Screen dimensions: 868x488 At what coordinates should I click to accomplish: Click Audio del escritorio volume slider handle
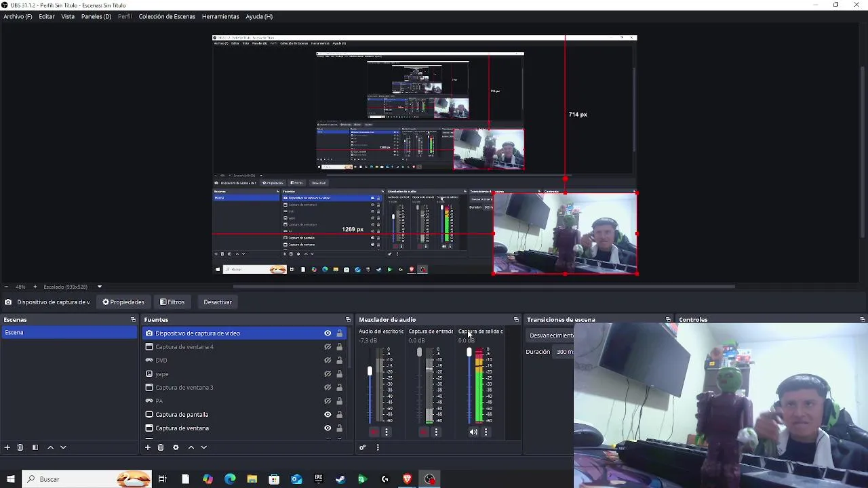370,371
